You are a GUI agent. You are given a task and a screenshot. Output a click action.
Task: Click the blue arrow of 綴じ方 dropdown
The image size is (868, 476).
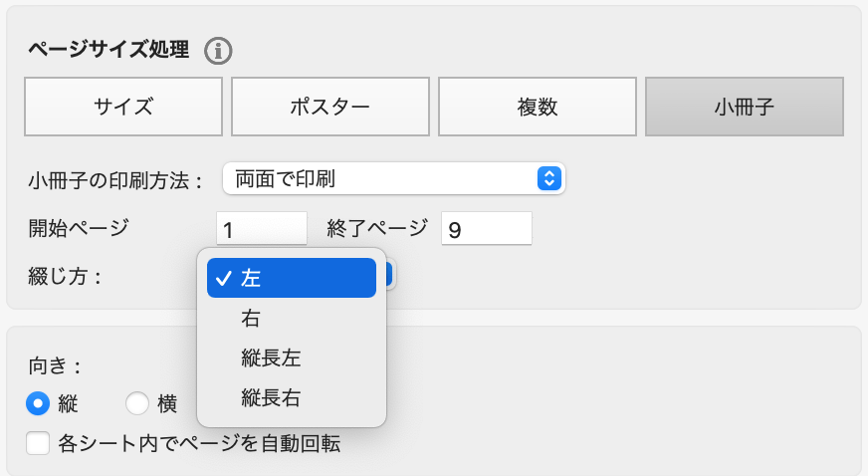click(390, 275)
